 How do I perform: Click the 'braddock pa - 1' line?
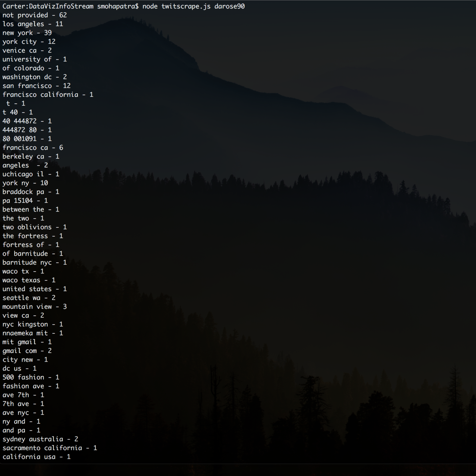click(31, 192)
